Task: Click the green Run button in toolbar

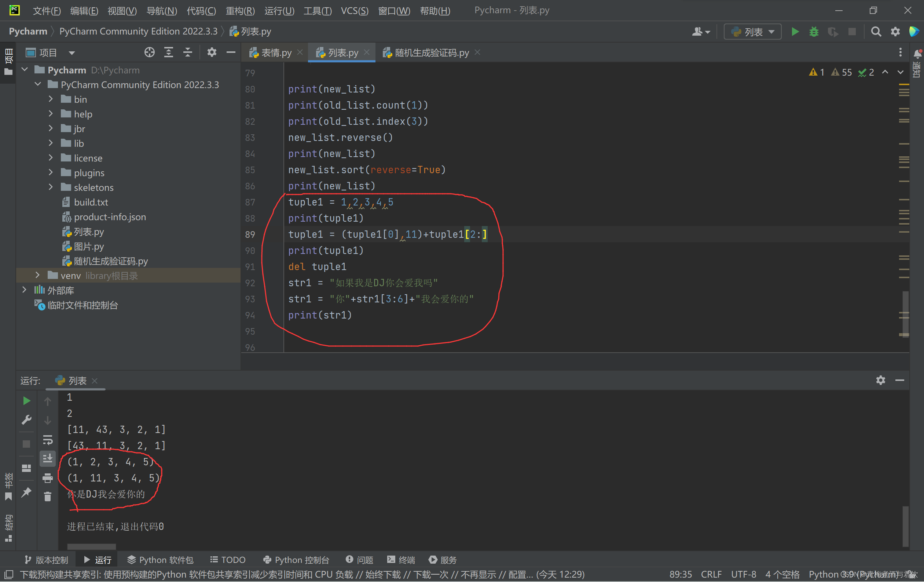Action: coord(795,32)
